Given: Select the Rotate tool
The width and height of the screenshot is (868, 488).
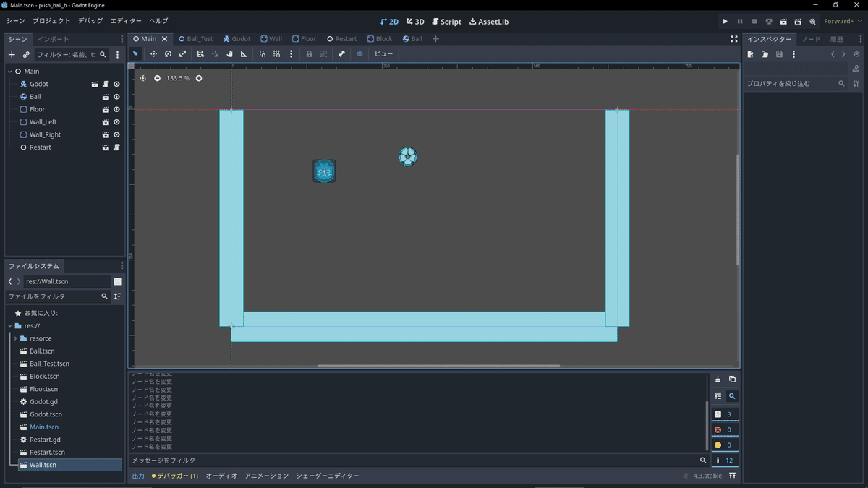Looking at the screenshot, I should tap(167, 53).
